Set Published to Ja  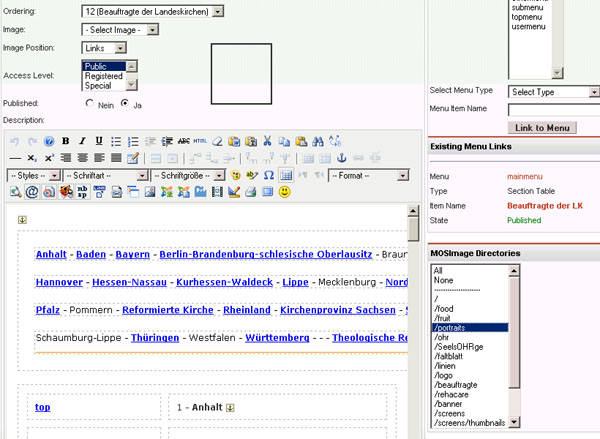[125, 103]
